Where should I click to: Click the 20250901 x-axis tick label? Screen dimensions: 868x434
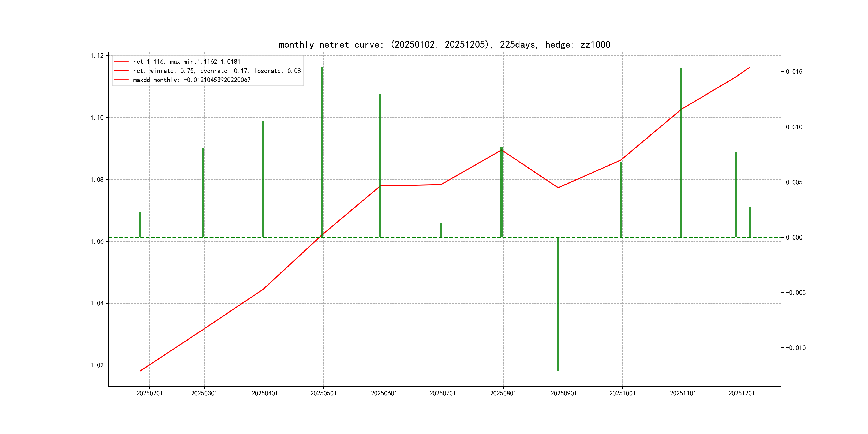(563, 393)
